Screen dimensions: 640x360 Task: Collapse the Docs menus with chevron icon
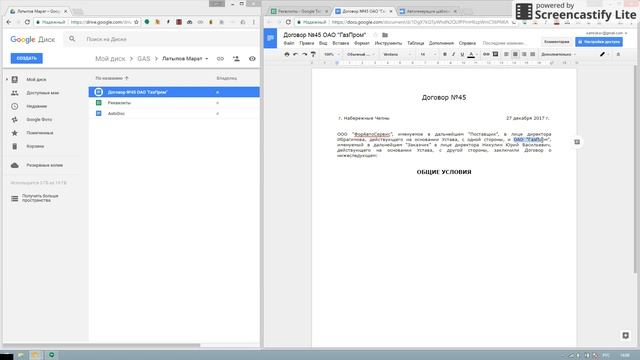point(618,54)
